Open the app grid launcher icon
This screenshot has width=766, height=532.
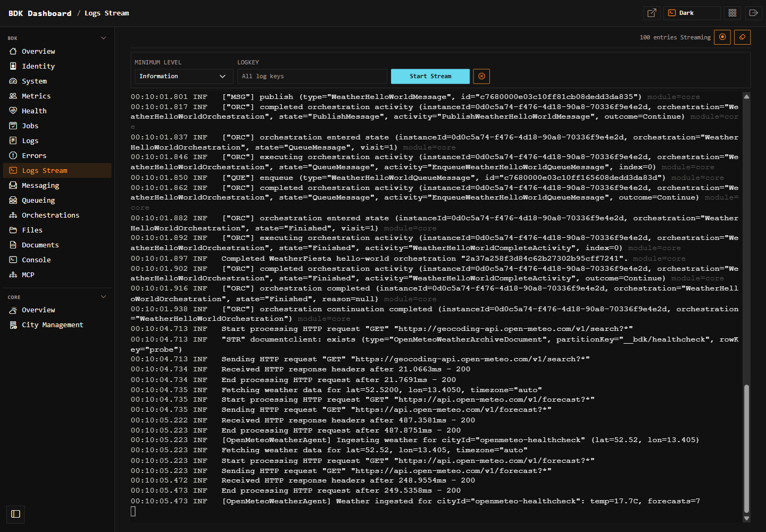(x=732, y=13)
